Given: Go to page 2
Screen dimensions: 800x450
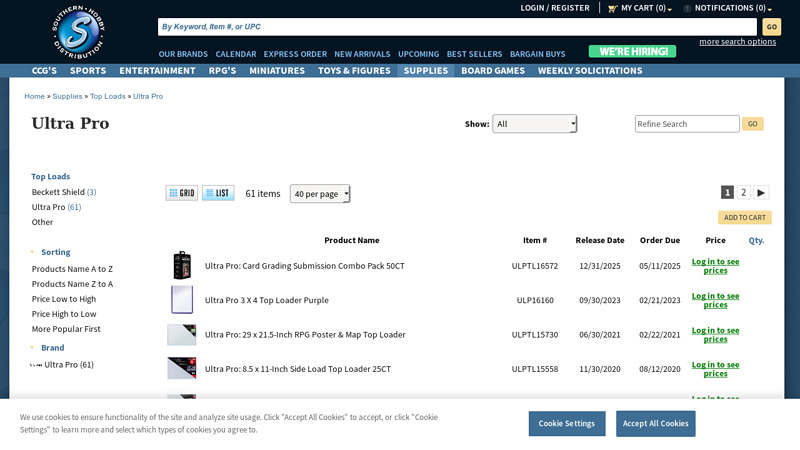Looking at the screenshot, I should (x=743, y=192).
